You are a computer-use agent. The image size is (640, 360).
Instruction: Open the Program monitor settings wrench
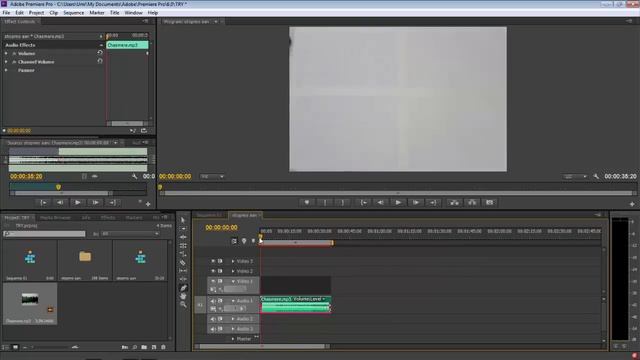pyautogui.click(x=596, y=176)
